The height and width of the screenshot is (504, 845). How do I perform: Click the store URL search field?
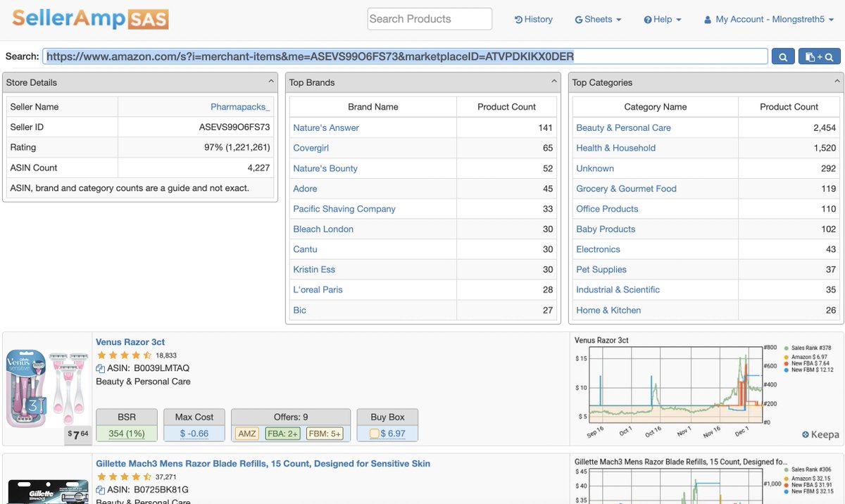(x=405, y=56)
